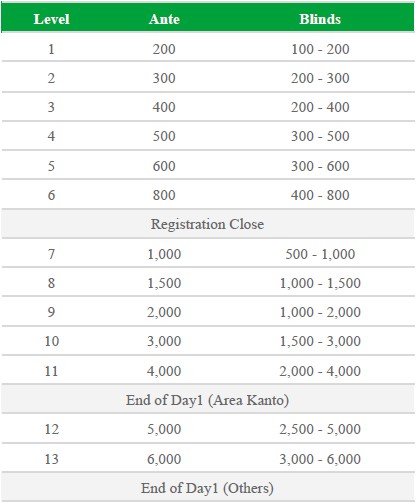This screenshot has height=503, width=416.
Task: Click the Blinds column header
Action: point(320,19)
